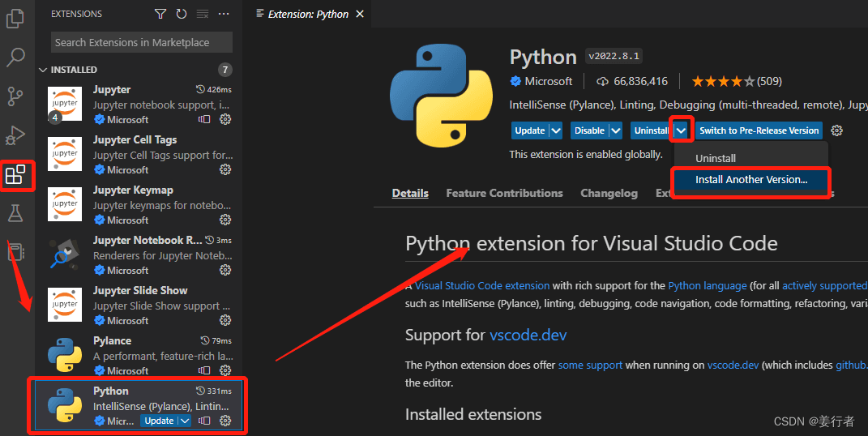Open the actively supported link
The width and height of the screenshot is (868, 436).
pos(824,285)
